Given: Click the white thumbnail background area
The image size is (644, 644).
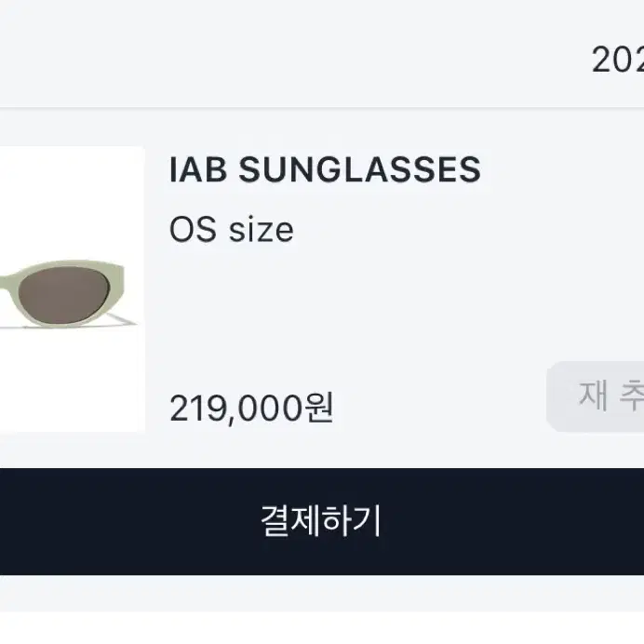Looking at the screenshot, I should pos(73,197).
